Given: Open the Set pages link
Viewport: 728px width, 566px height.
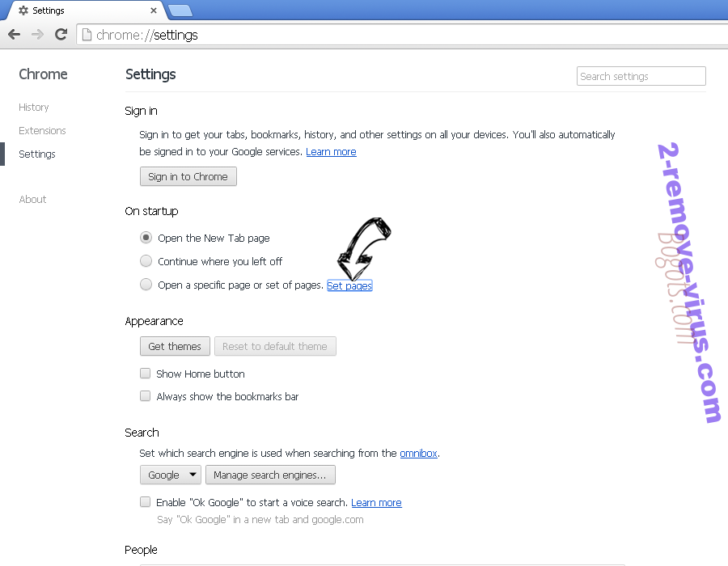Looking at the screenshot, I should click(x=349, y=285).
